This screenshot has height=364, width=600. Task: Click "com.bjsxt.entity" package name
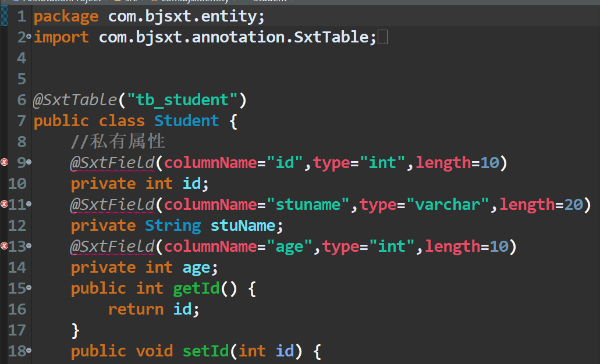(182, 16)
